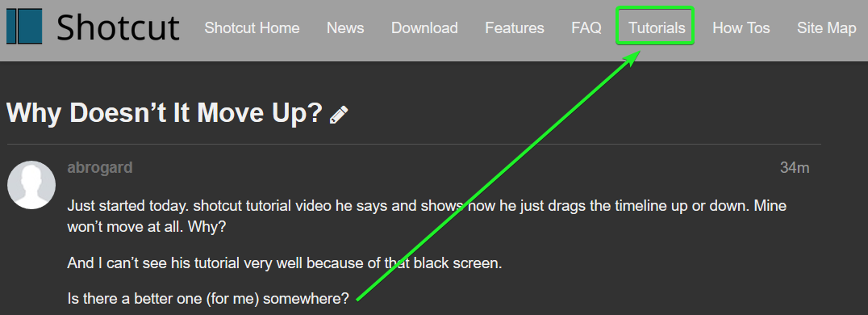The width and height of the screenshot is (868, 315).
Task: Open the FAQ page
Action: (x=586, y=27)
